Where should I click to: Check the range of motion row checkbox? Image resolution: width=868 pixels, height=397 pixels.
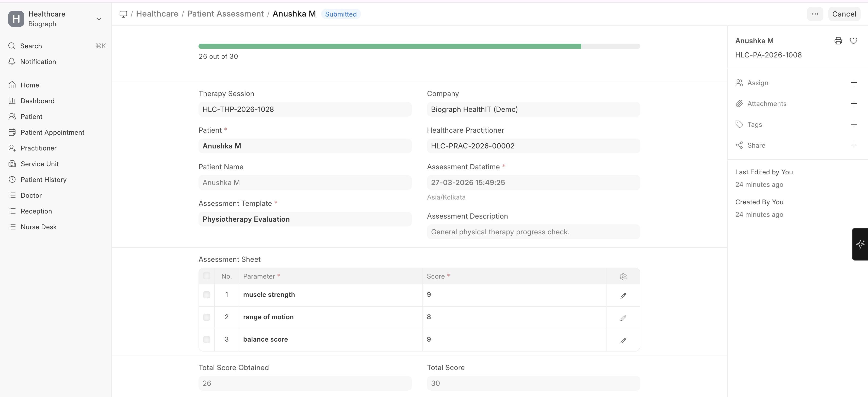click(x=207, y=317)
